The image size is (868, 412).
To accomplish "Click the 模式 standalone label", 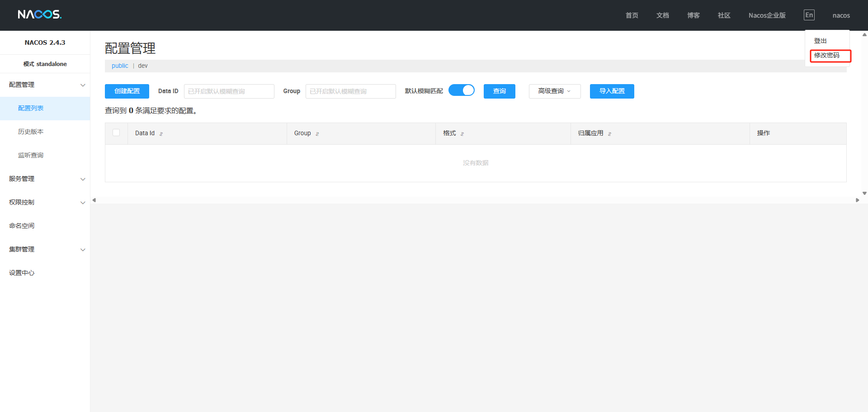I will (45, 64).
